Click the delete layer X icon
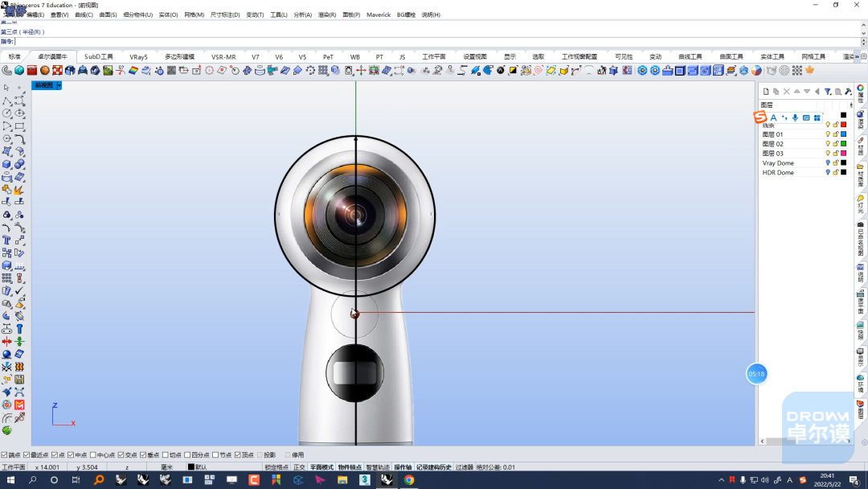 (x=786, y=92)
